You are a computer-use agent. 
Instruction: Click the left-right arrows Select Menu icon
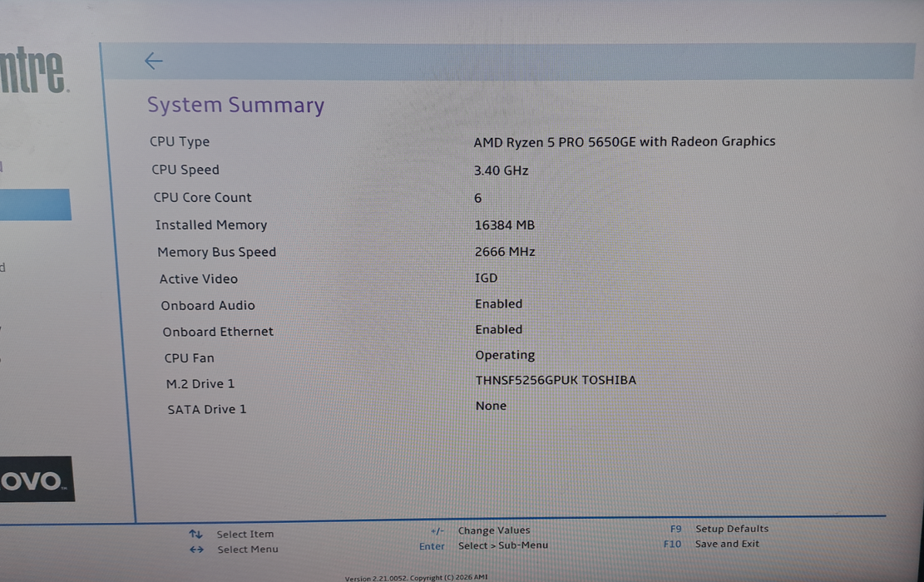196,550
